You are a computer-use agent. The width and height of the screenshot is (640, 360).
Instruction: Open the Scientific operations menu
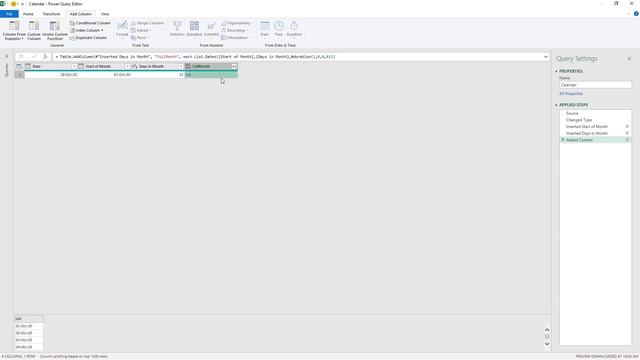click(x=211, y=29)
